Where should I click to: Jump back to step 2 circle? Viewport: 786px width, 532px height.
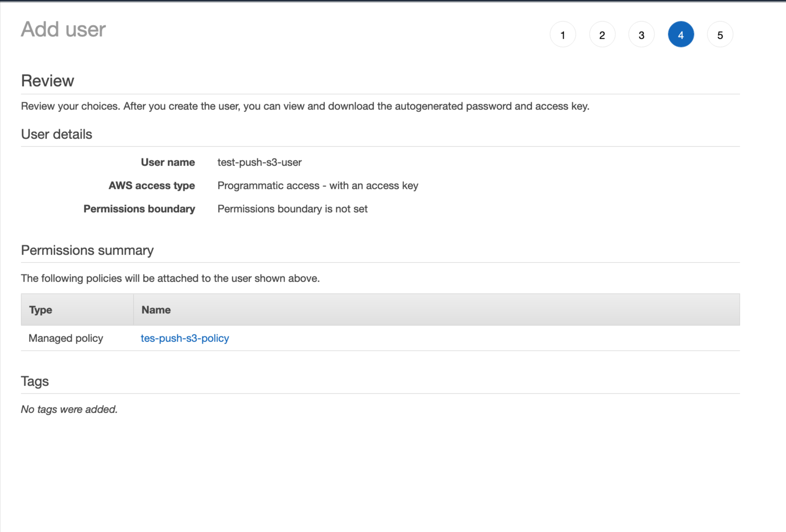click(x=602, y=35)
